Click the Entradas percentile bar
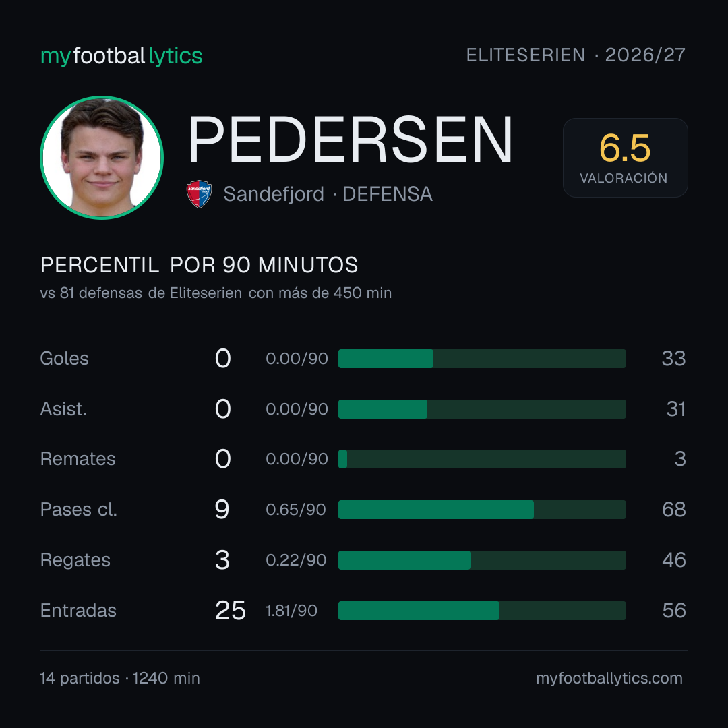Image resolution: width=728 pixels, height=728 pixels. tap(482, 611)
